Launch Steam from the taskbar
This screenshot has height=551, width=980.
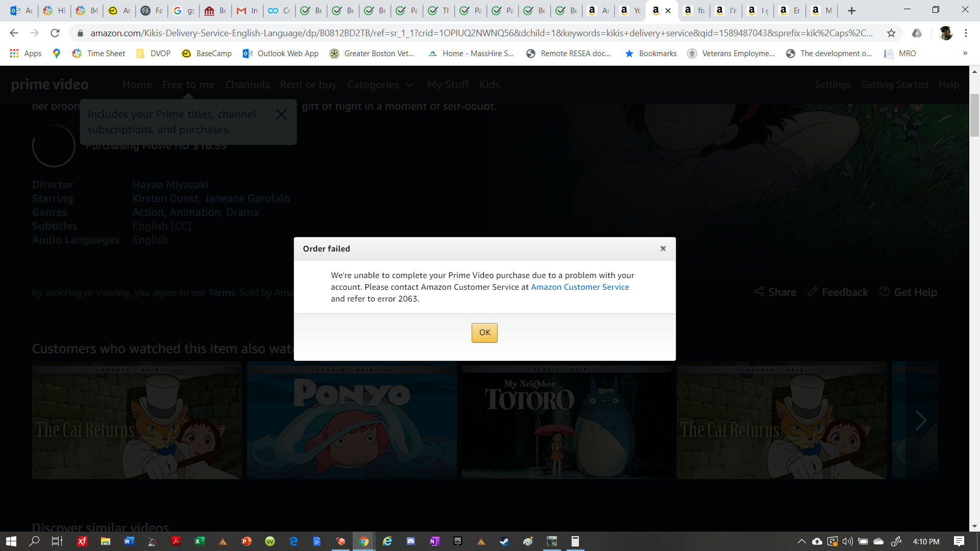point(504,541)
